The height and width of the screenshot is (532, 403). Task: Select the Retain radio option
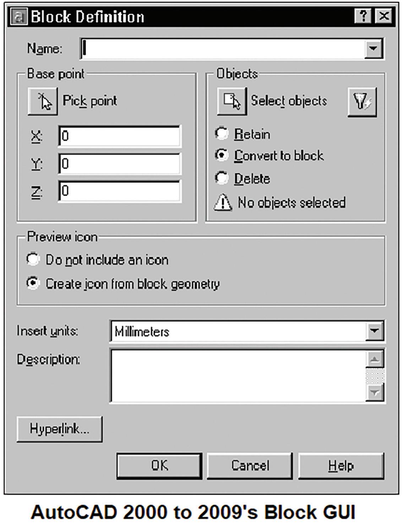(x=222, y=134)
